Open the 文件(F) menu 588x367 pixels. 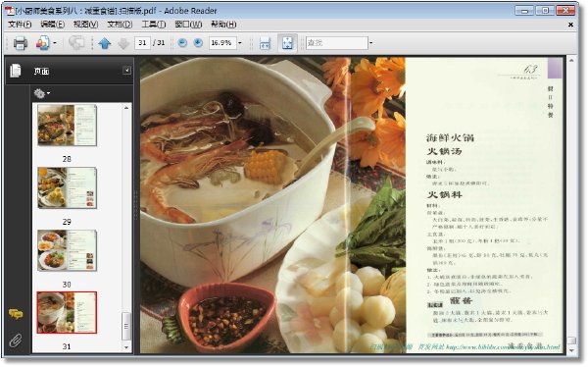[x=20, y=25]
